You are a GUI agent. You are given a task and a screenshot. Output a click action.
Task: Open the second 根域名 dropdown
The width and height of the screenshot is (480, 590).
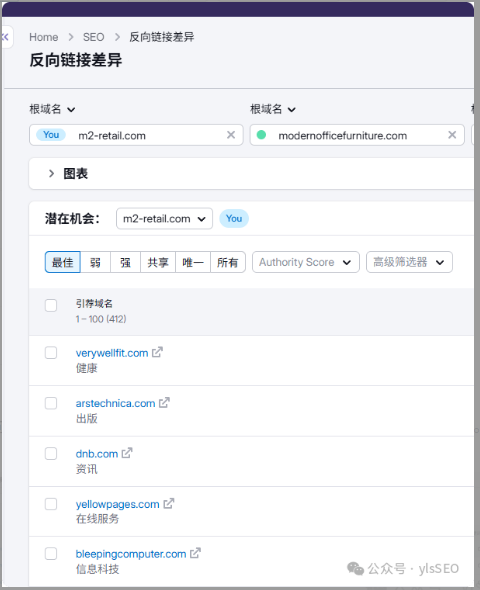pyautogui.click(x=273, y=109)
